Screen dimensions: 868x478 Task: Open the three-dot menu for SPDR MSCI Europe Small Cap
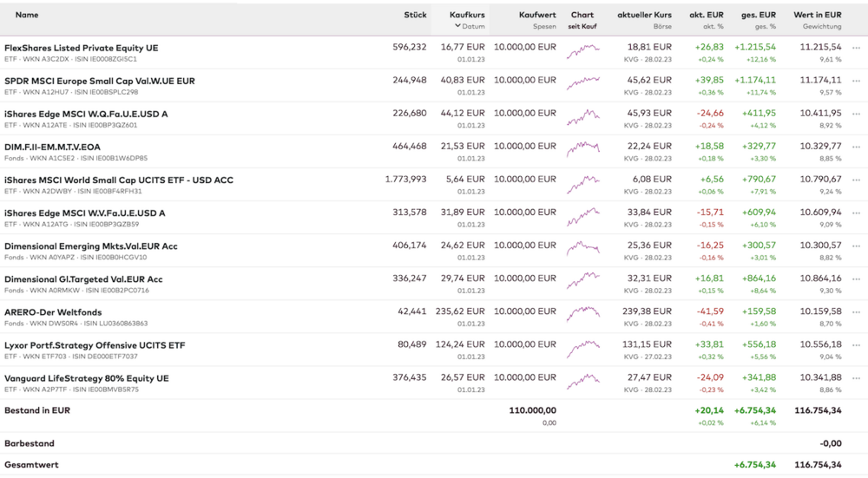[x=857, y=81]
